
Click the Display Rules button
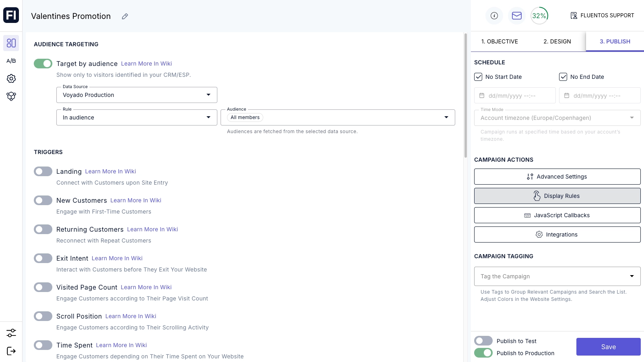(557, 196)
